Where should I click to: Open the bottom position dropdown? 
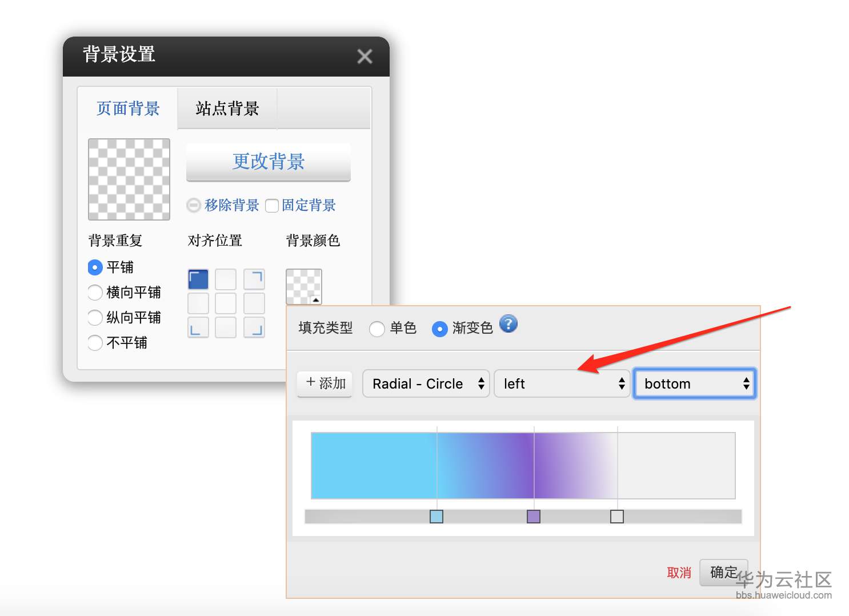(x=695, y=383)
